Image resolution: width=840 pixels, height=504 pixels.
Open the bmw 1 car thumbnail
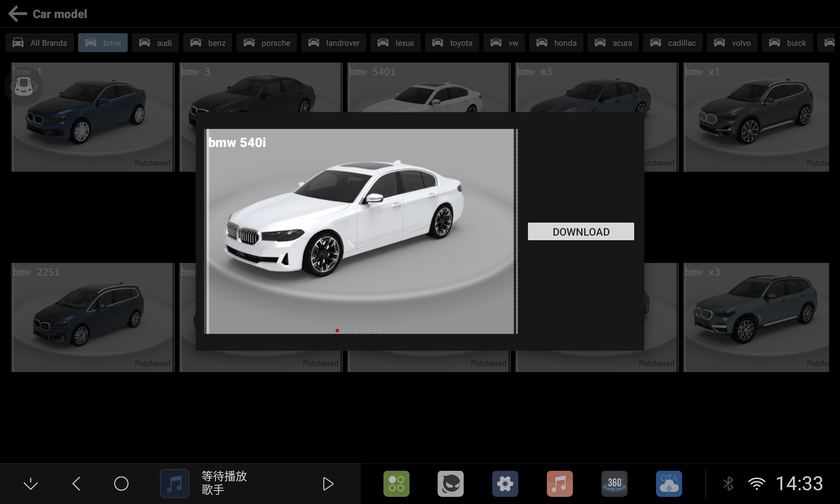pos(92,117)
